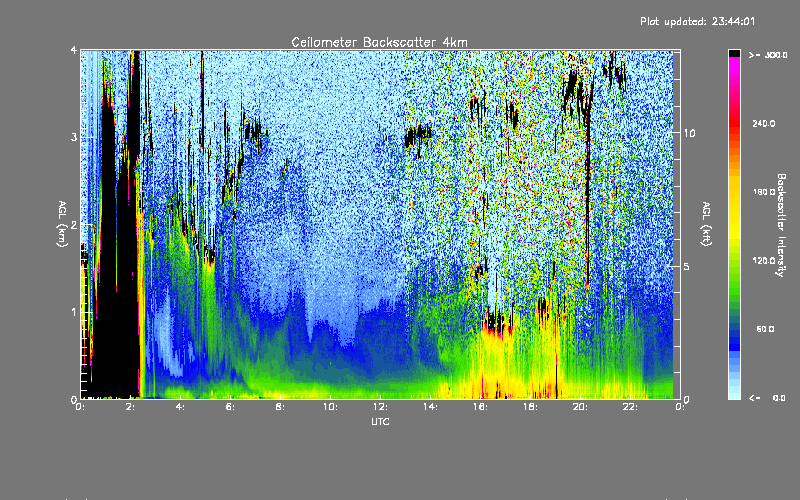Click the '120.0' colorbar value
800x500 pixels.
764,261
